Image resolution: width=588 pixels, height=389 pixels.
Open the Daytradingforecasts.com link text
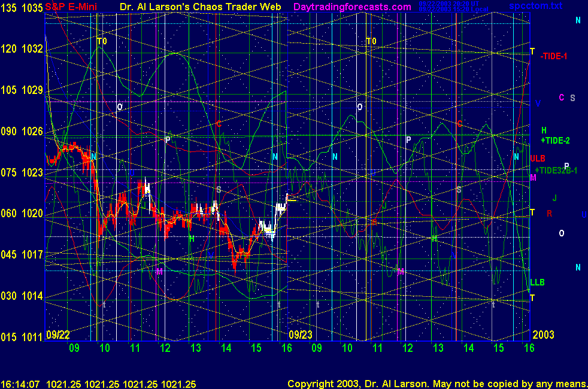coord(352,7)
